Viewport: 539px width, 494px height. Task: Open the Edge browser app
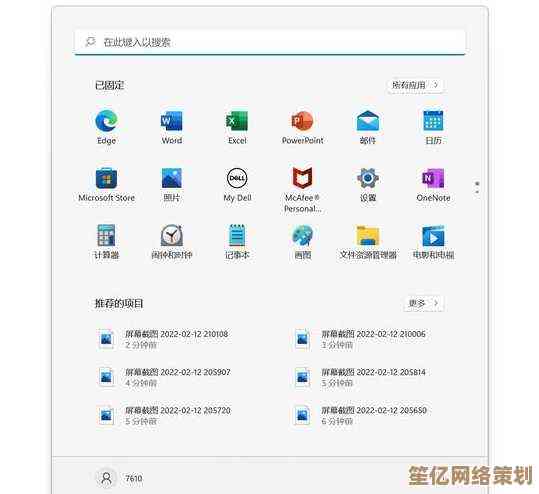[106, 127]
